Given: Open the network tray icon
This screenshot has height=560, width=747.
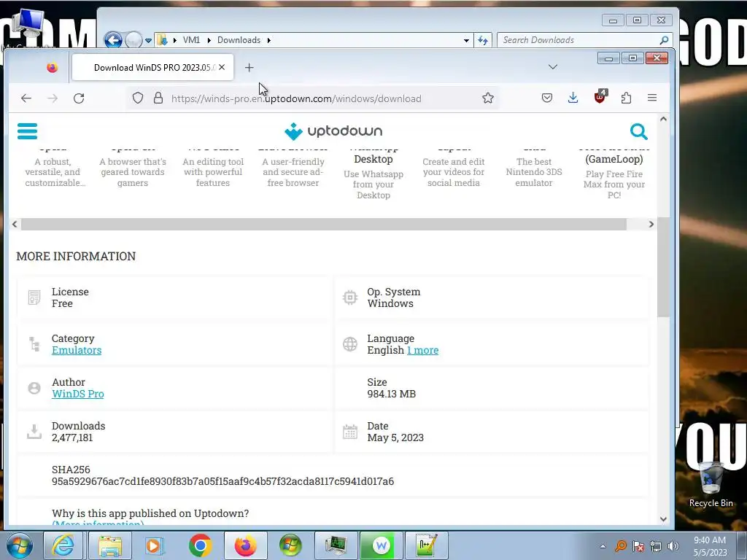Looking at the screenshot, I should (x=656, y=546).
